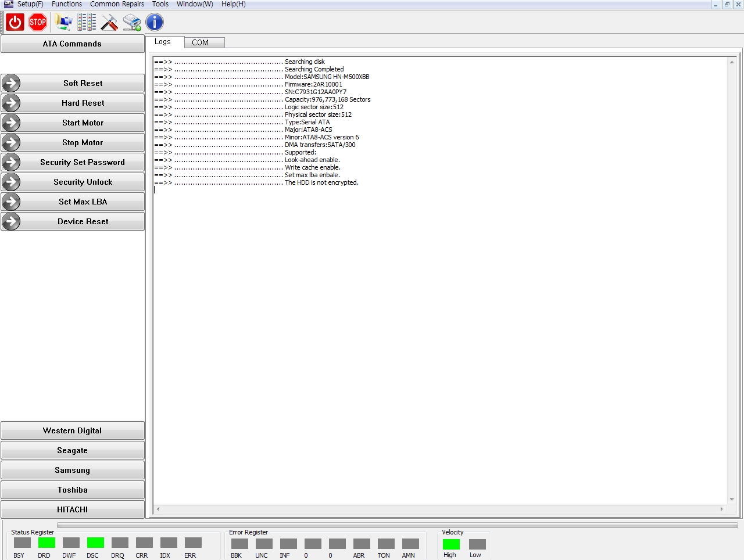This screenshot has height=560, width=744.
Task: Open the Common Repairs menu
Action: pos(117,4)
